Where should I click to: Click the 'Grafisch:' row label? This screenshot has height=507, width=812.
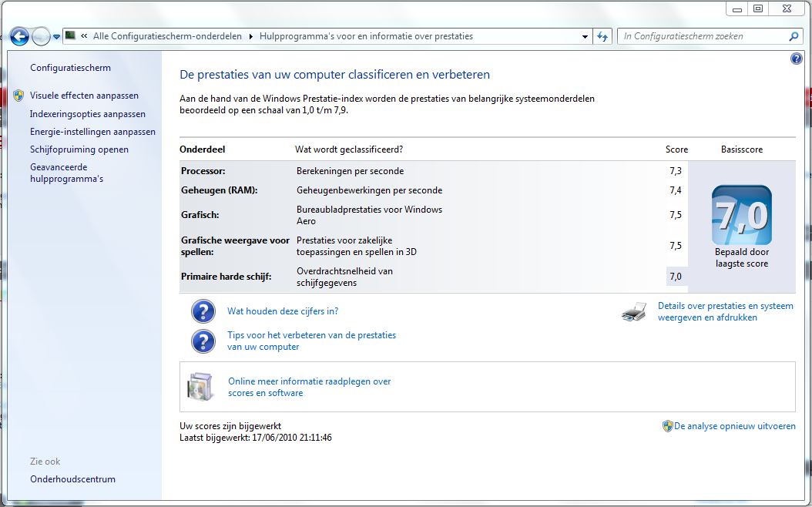point(200,215)
